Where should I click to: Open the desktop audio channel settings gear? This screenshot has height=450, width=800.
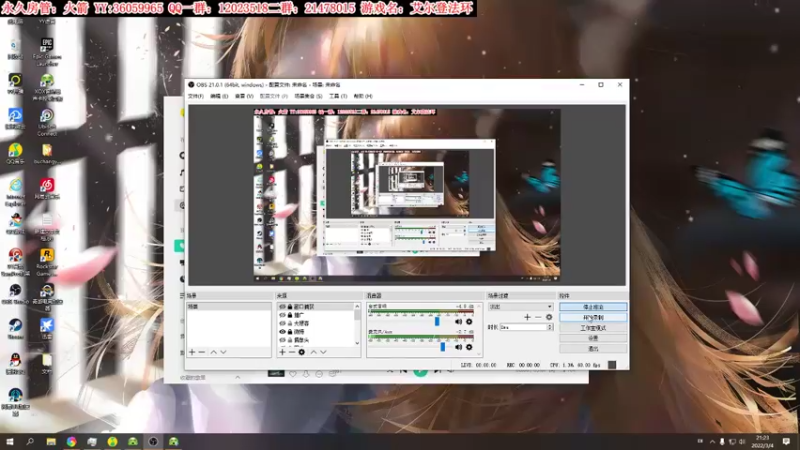469,321
